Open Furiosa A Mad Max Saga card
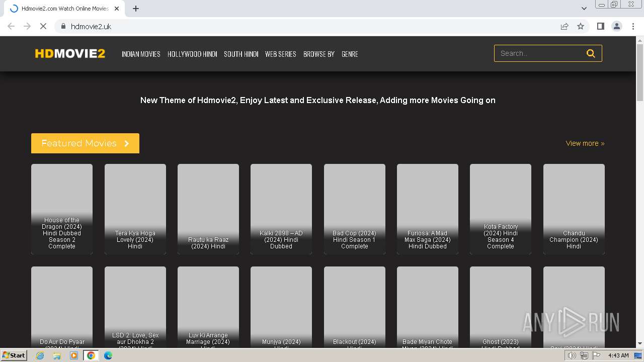The image size is (644, 362). (428, 209)
